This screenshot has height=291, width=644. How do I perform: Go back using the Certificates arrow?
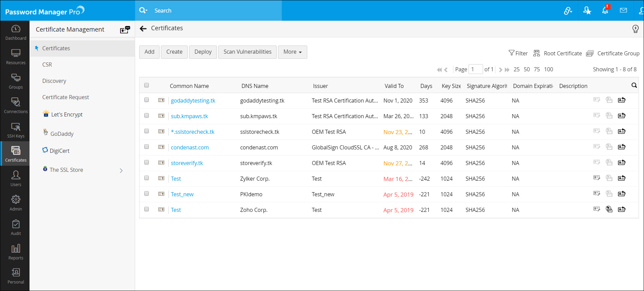click(143, 29)
